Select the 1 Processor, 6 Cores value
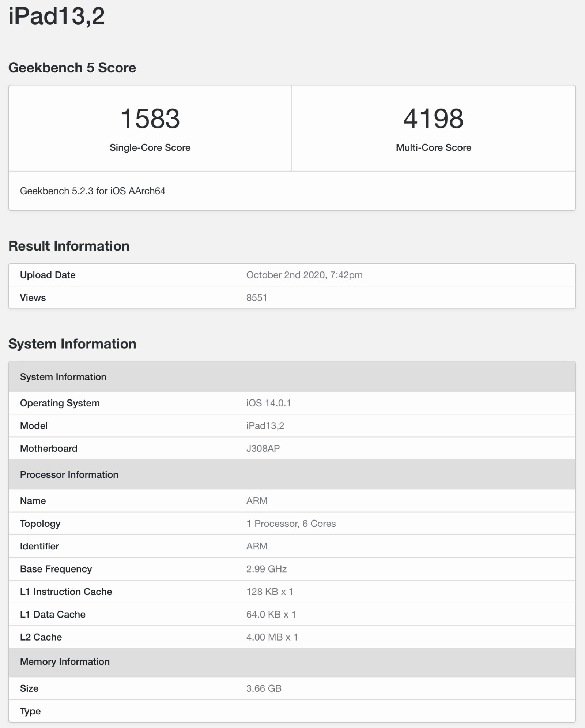 pos(291,524)
